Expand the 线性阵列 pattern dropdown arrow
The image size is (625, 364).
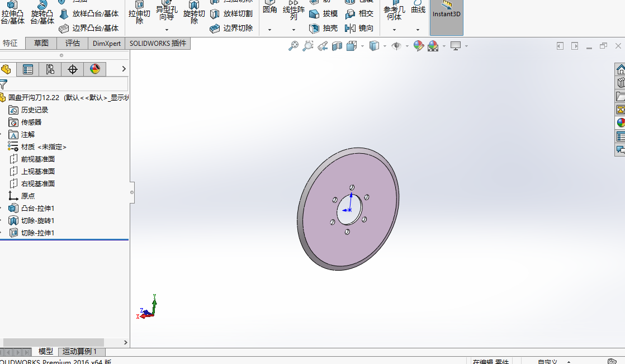coord(293,30)
